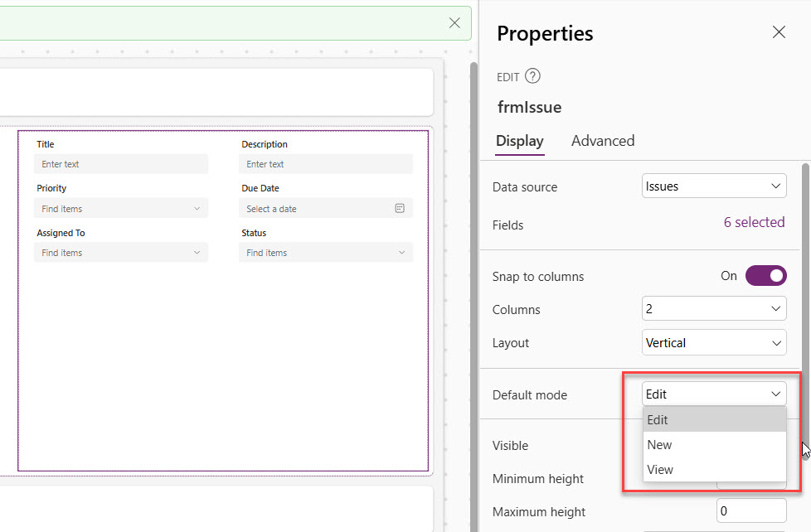Click the frmIssue control name
The height and width of the screenshot is (532, 811).
click(x=529, y=107)
